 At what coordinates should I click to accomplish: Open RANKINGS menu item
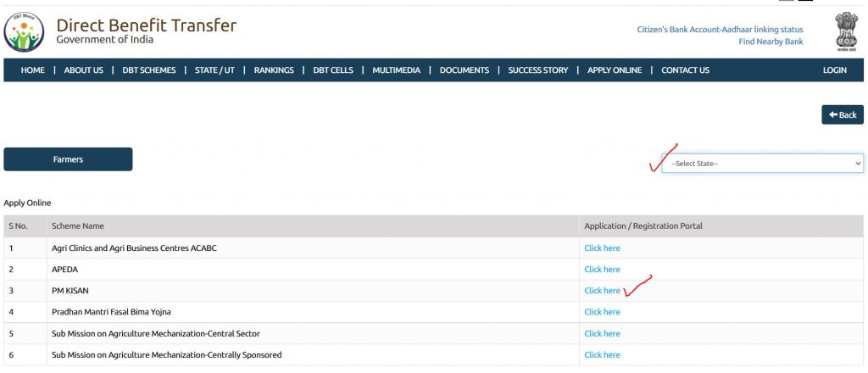point(274,70)
